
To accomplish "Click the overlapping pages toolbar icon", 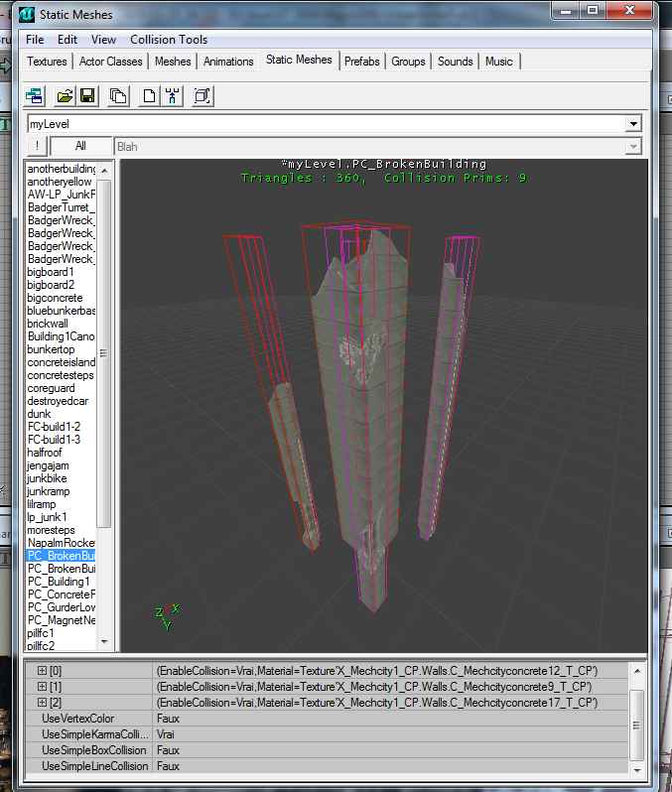I will (118, 96).
